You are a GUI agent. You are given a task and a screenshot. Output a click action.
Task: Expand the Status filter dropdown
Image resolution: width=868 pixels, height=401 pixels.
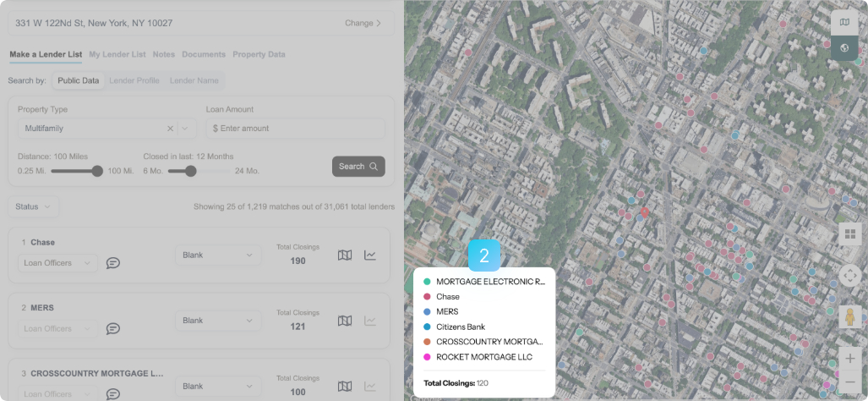[x=33, y=206]
